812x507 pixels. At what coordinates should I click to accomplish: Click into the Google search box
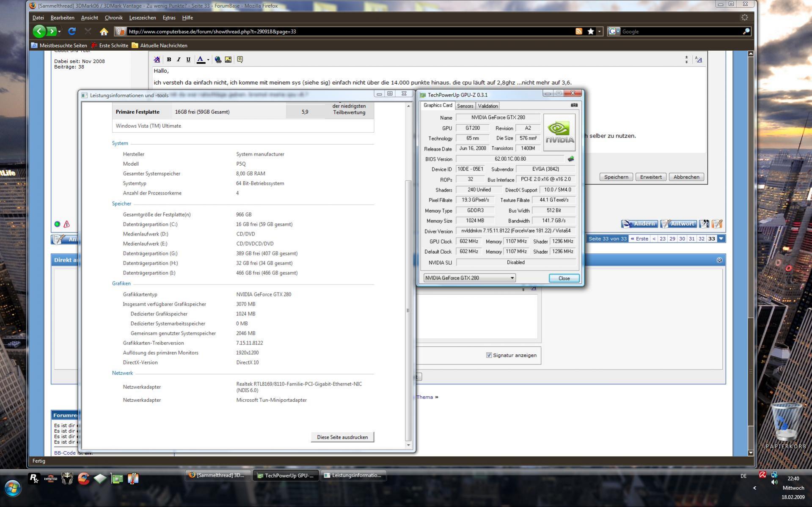[x=680, y=31]
